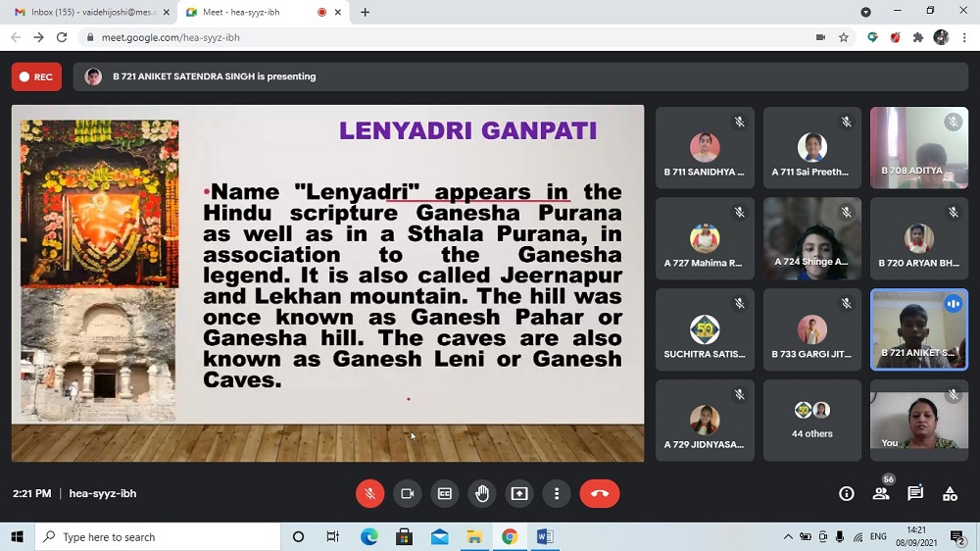This screenshot has width=980, height=551.
Task: Show the participants list icon
Action: 881,494
